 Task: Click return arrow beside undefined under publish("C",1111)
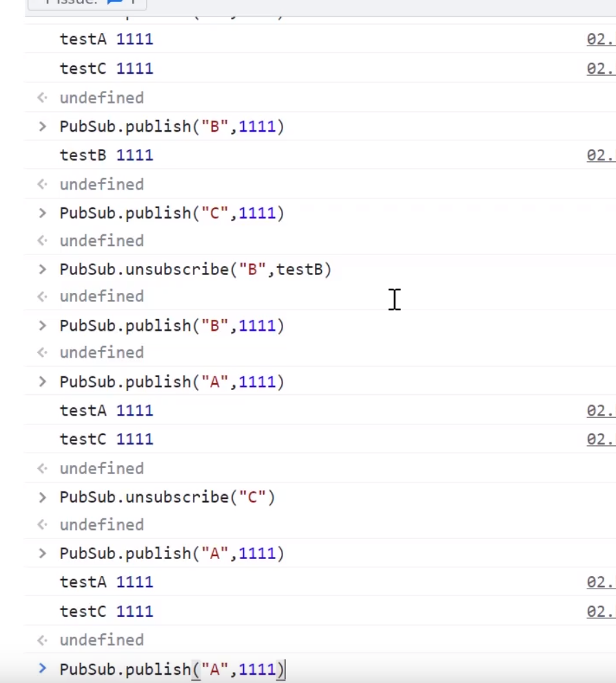click(42, 241)
